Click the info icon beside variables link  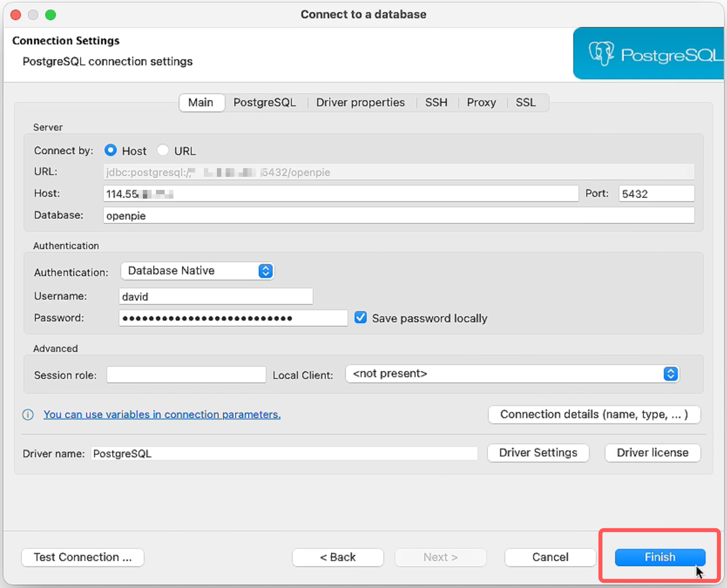(28, 415)
